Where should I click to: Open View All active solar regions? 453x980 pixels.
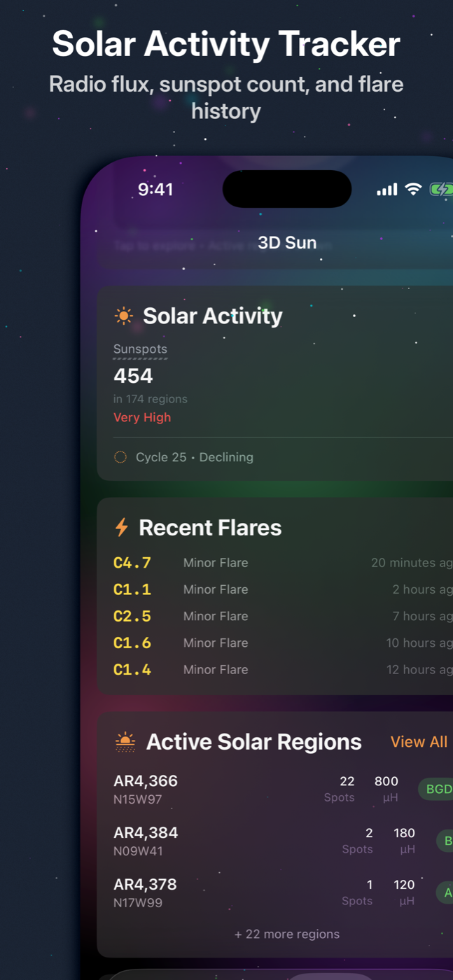click(x=419, y=741)
